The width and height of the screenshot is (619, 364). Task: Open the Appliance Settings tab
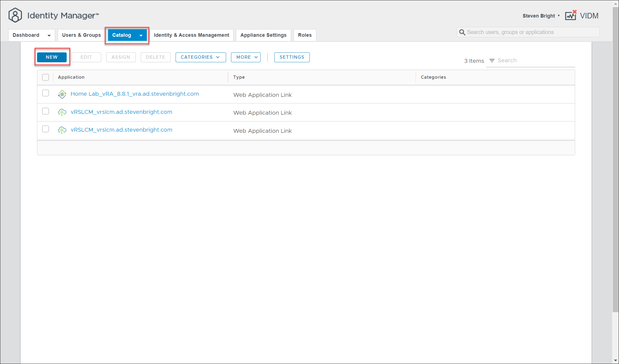coord(263,35)
